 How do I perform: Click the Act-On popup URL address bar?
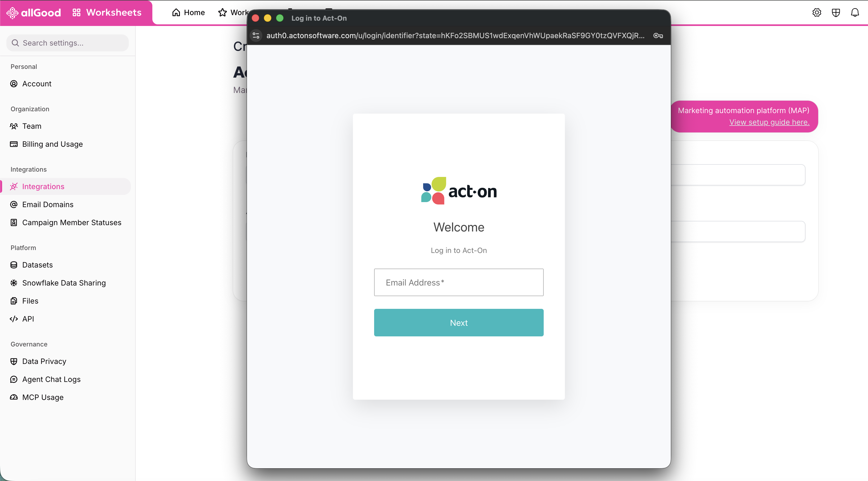click(x=455, y=36)
